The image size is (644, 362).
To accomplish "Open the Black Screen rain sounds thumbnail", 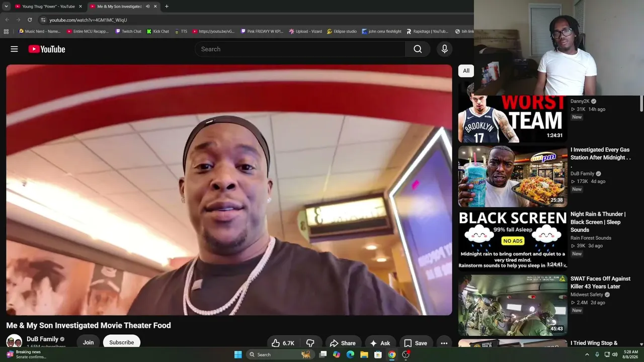I will pos(513,241).
